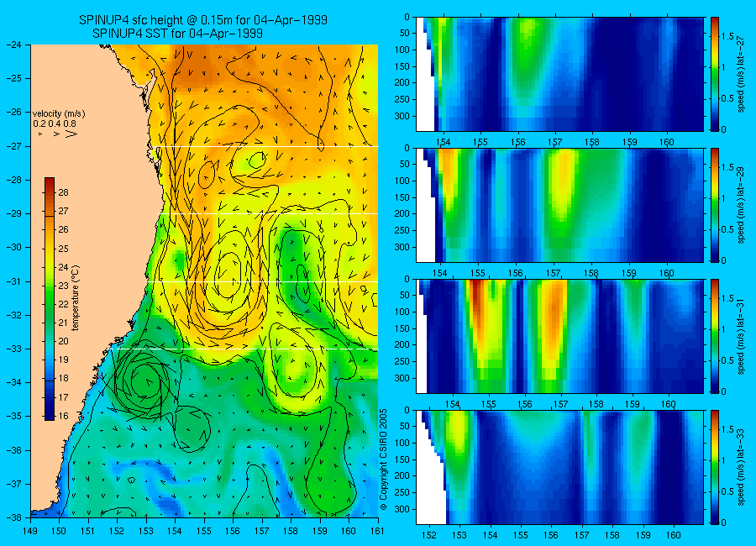Click the -24 latitude axis label
Viewport: 756px width, 546px height.
14,45
